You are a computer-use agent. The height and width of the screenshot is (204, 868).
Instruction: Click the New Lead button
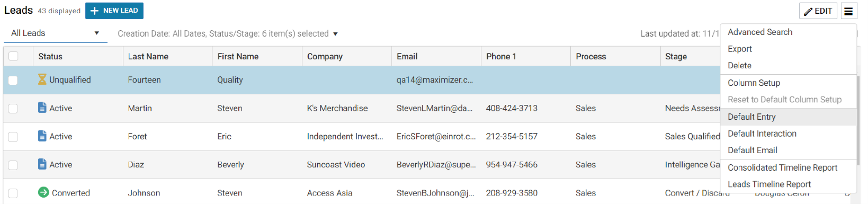click(x=114, y=11)
